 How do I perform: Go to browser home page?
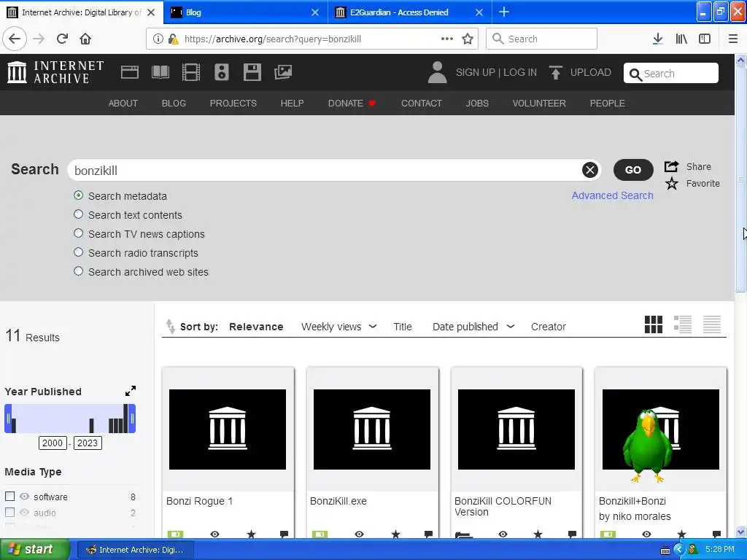[85, 39]
